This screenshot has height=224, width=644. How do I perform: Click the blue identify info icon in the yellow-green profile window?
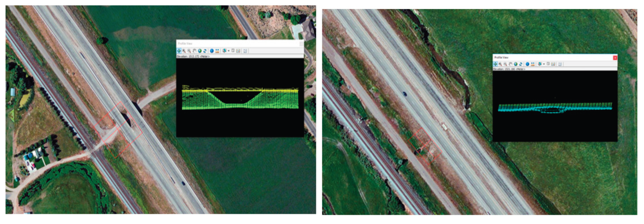coord(212,51)
